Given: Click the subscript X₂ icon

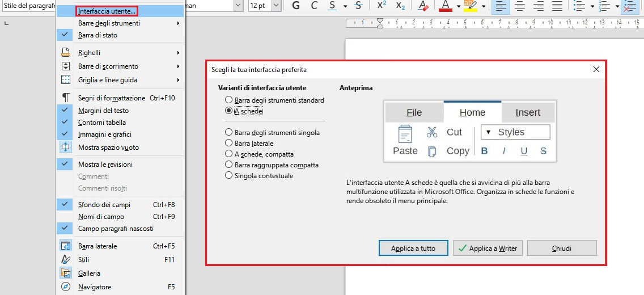Looking at the screenshot, I should pyautogui.click(x=400, y=6).
